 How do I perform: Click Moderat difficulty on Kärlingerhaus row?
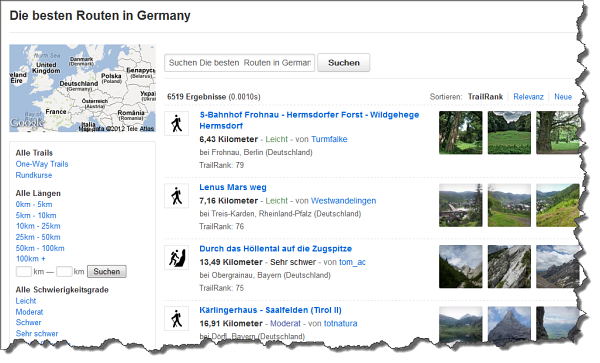click(285, 324)
